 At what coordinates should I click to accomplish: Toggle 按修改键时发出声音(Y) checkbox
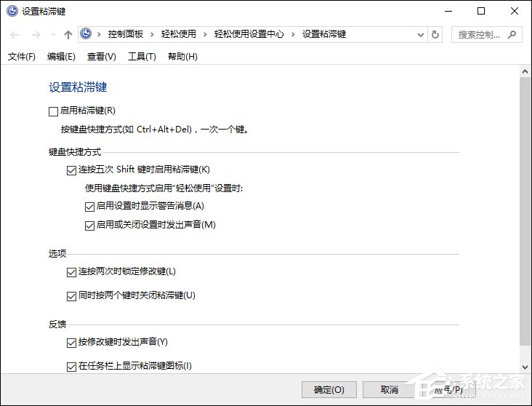click(71, 343)
